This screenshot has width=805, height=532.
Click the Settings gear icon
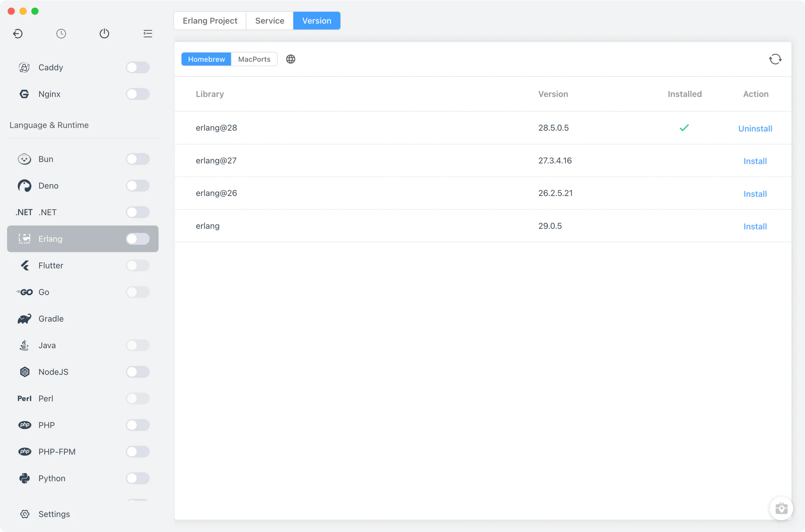click(x=25, y=514)
